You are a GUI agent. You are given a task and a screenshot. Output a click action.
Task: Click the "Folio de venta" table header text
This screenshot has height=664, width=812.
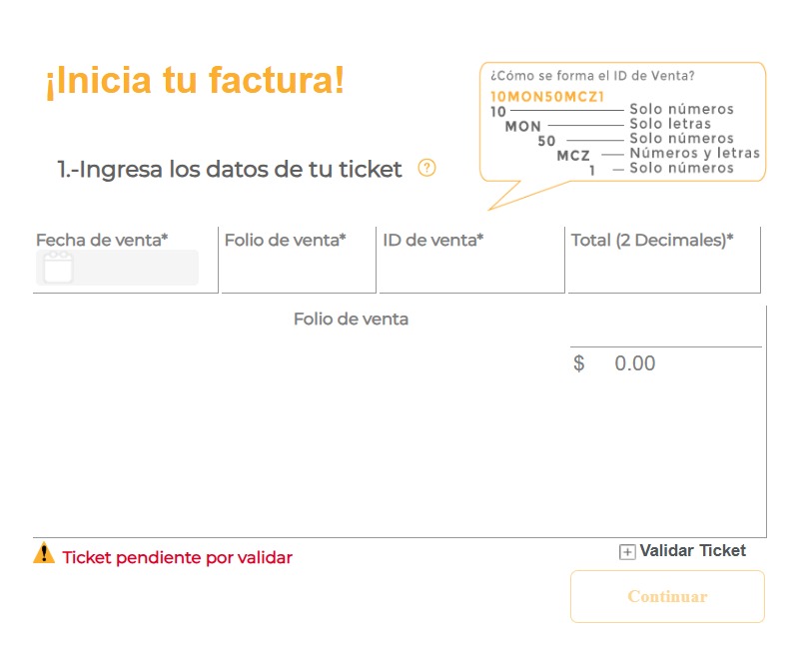351,319
